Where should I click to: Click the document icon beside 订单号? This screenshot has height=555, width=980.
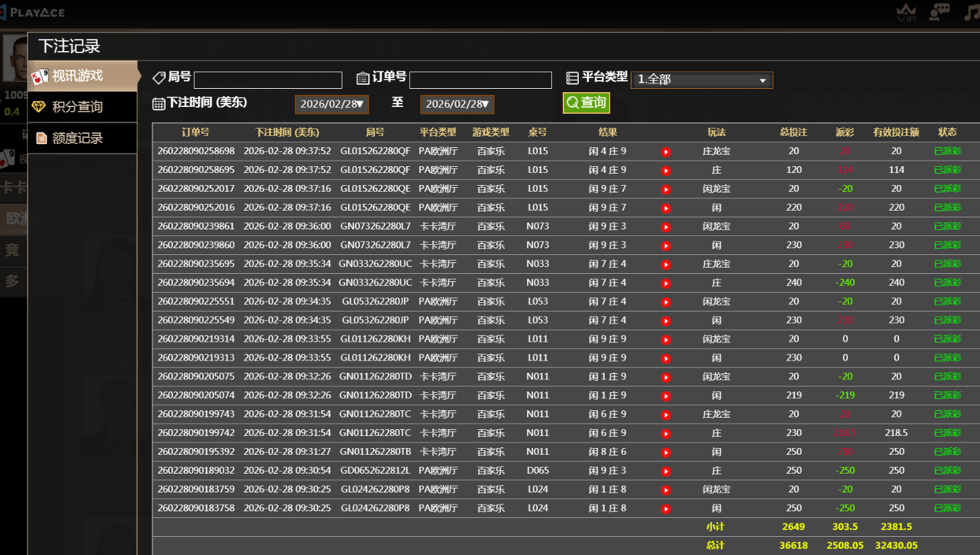click(x=363, y=79)
